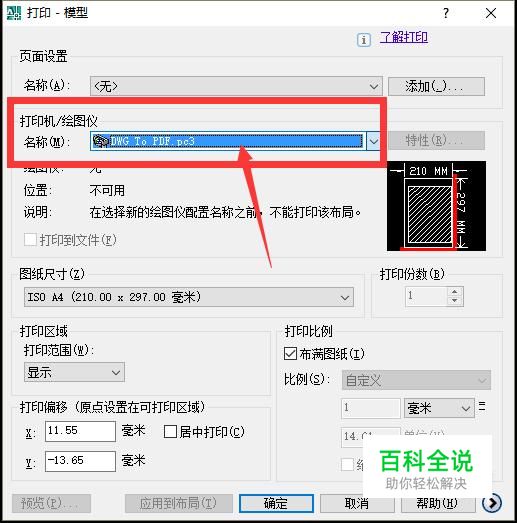Click the paper preview thumbnail showing 210 MM
The image size is (517, 523).
(x=436, y=206)
